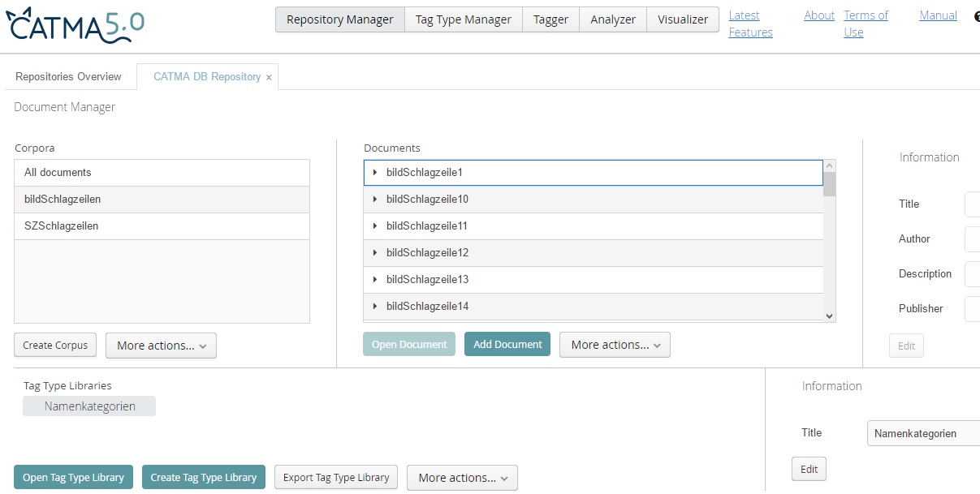Open the Visualizer module
This screenshot has height=494, width=980.
tap(682, 19)
